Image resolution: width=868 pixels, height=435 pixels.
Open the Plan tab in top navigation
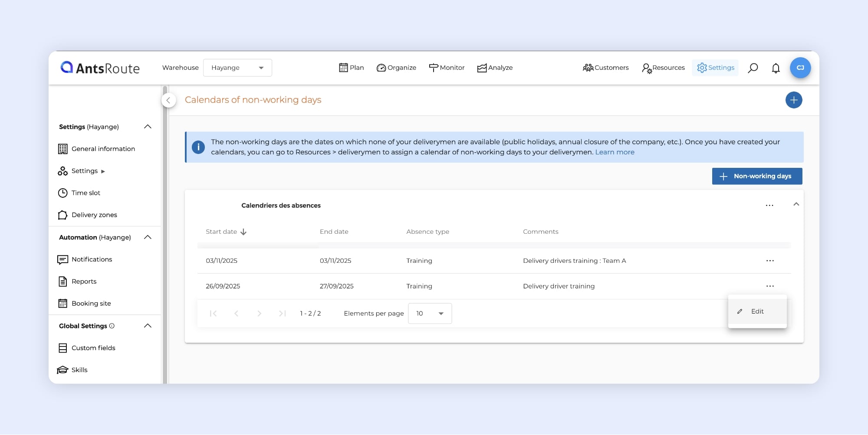[x=351, y=68]
